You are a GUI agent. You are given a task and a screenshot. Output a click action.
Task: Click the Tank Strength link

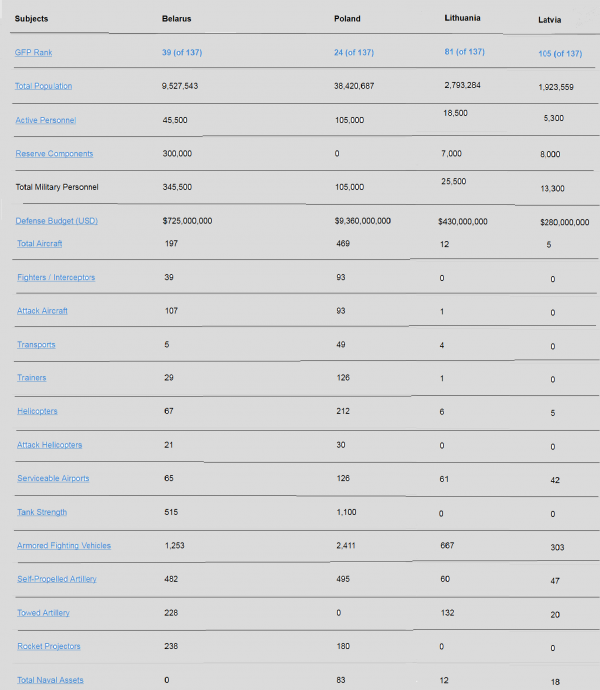[x=42, y=513]
